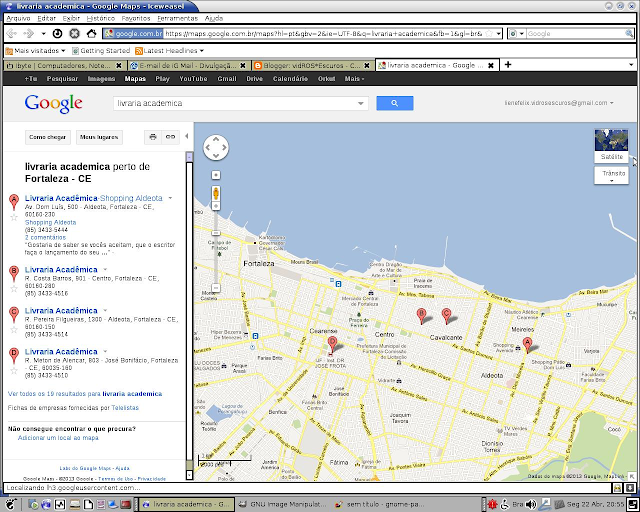640x512 pixels.
Task: Click the browser back arrow
Action: pyautogui.click(x=11, y=33)
